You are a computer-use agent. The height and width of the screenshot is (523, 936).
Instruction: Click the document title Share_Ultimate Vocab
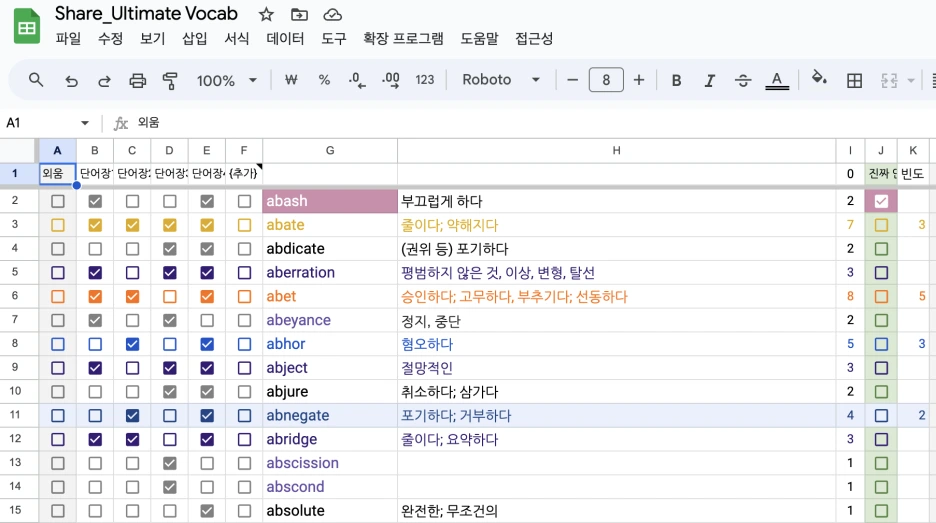click(146, 14)
